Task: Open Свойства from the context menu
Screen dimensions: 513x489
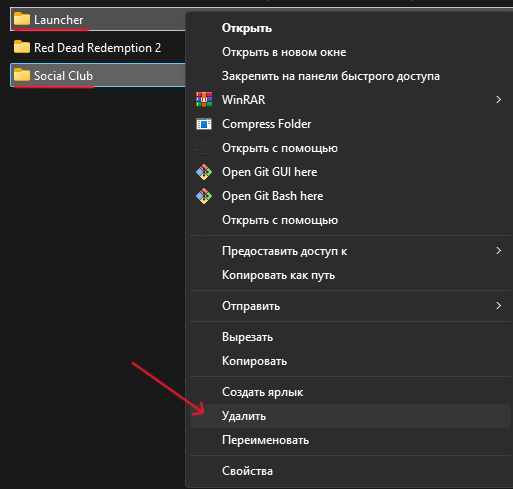Action: point(350,471)
